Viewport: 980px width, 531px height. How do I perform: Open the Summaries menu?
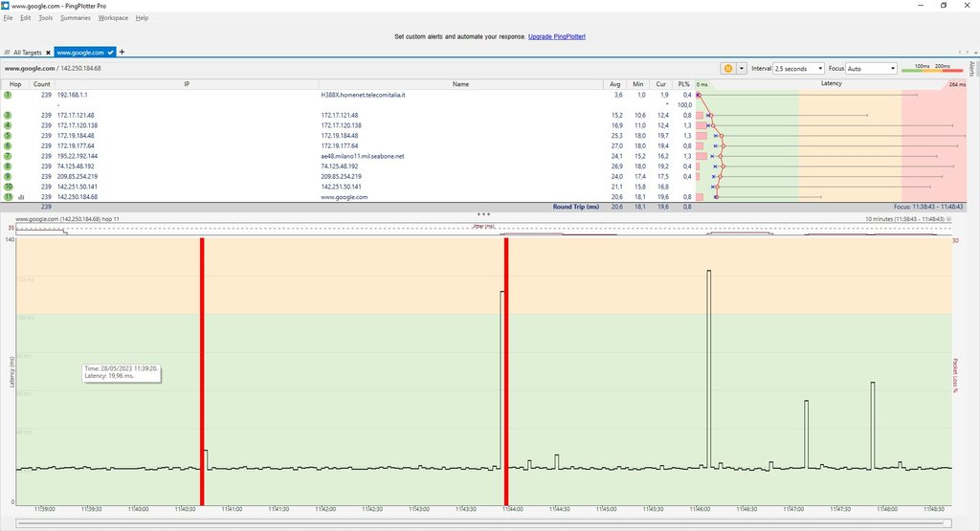(x=76, y=18)
